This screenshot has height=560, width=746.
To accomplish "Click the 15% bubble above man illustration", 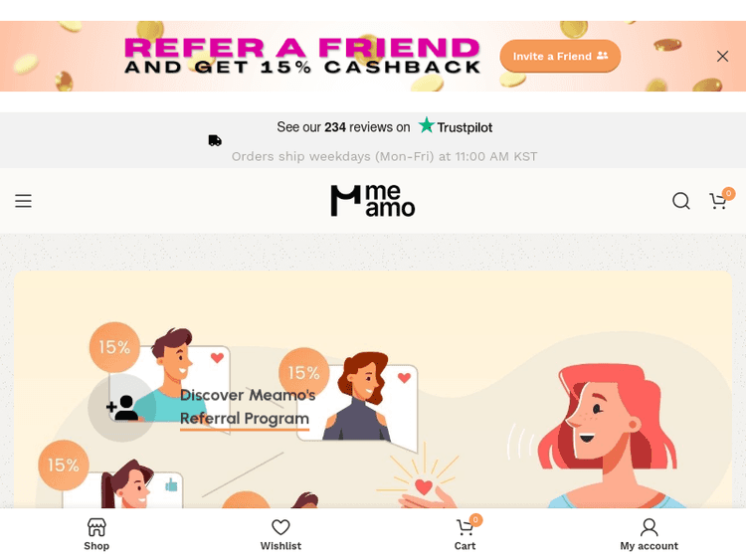I will click(x=114, y=347).
